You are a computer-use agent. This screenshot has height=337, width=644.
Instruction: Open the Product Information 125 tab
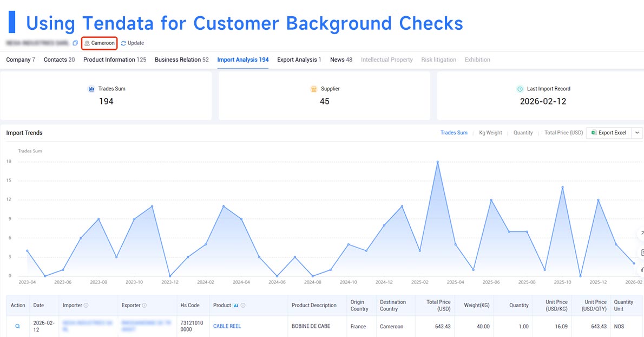115,60
